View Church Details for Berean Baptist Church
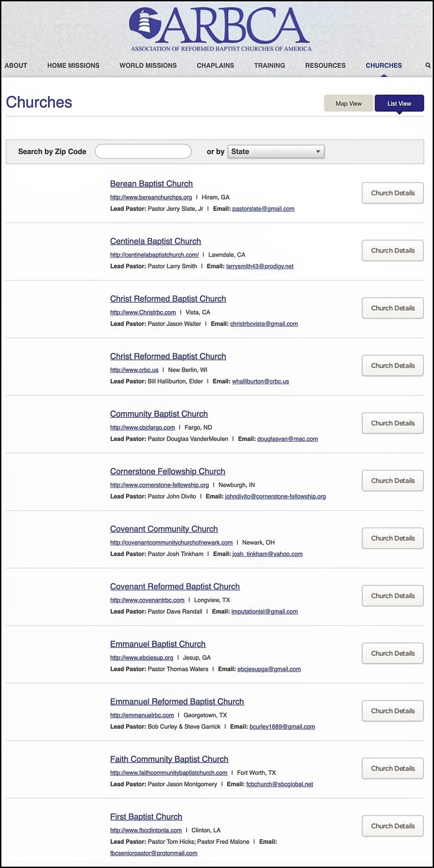This screenshot has height=868, width=434. coord(392,193)
